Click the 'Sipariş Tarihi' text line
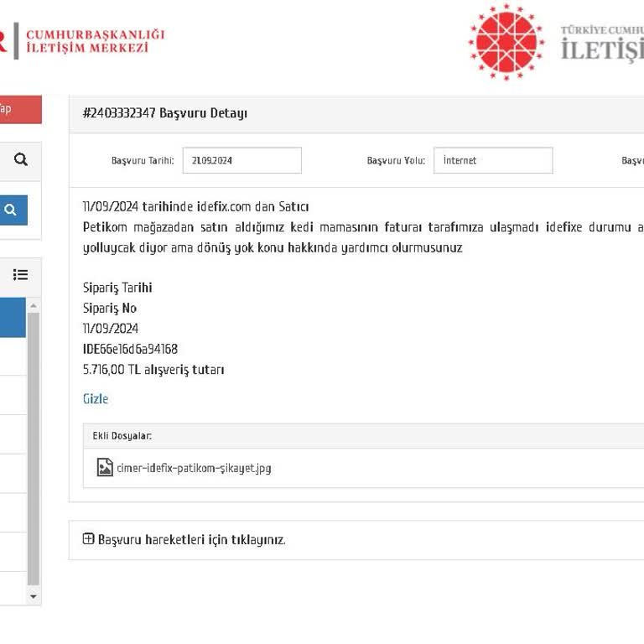Image resolution: width=644 pixels, height=644 pixels. coord(117,288)
